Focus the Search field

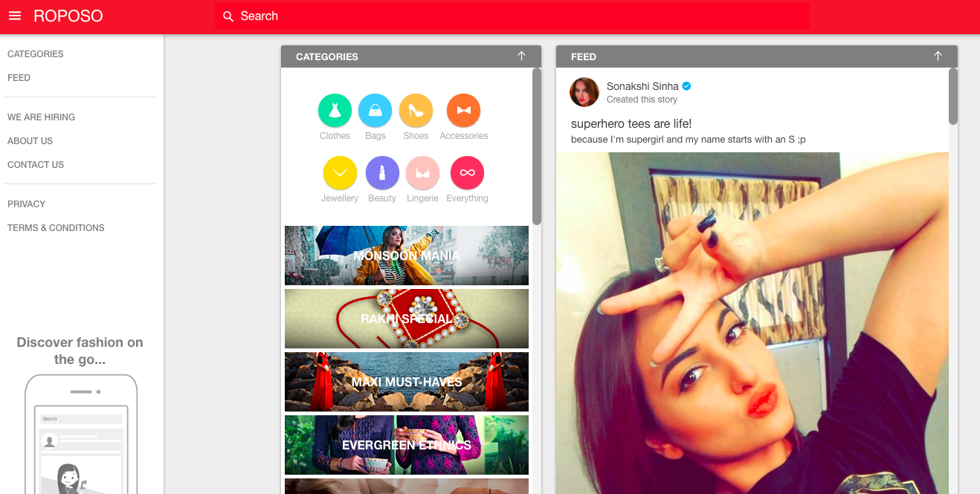(512, 16)
